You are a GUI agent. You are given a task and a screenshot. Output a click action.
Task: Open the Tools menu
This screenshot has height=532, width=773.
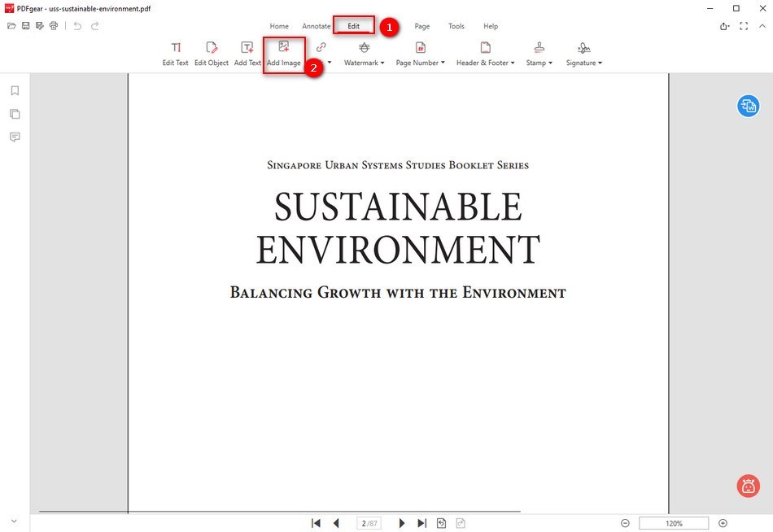click(456, 25)
